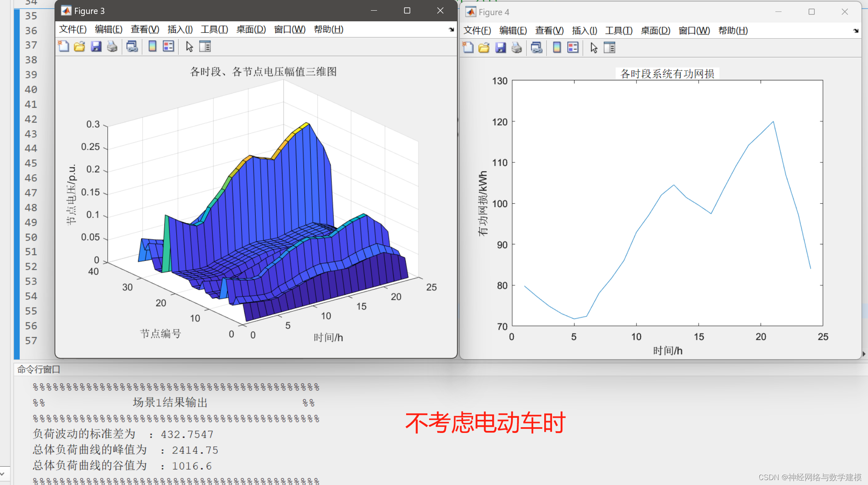Open 插入(I) menu in Figure 3
The height and width of the screenshot is (485, 868).
180,30
